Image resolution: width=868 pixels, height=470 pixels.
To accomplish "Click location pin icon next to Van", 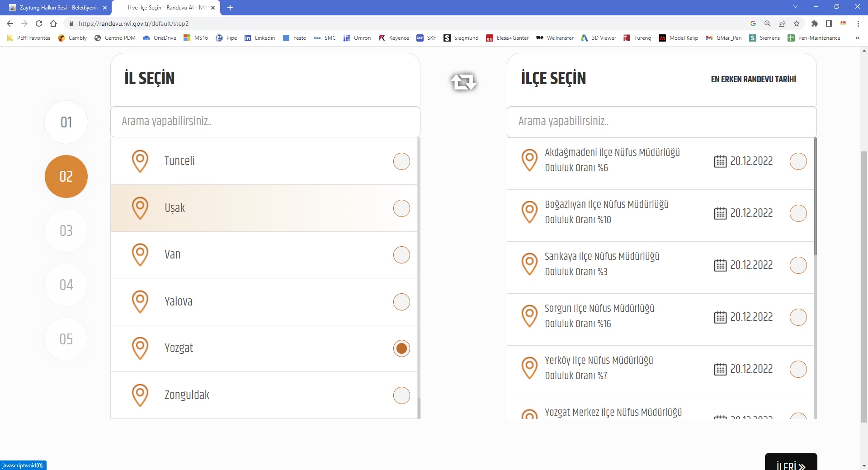I will [x=140, y=255].
